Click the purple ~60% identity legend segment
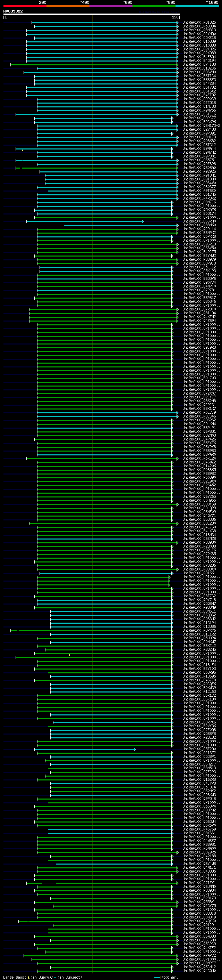 (111, 6)
